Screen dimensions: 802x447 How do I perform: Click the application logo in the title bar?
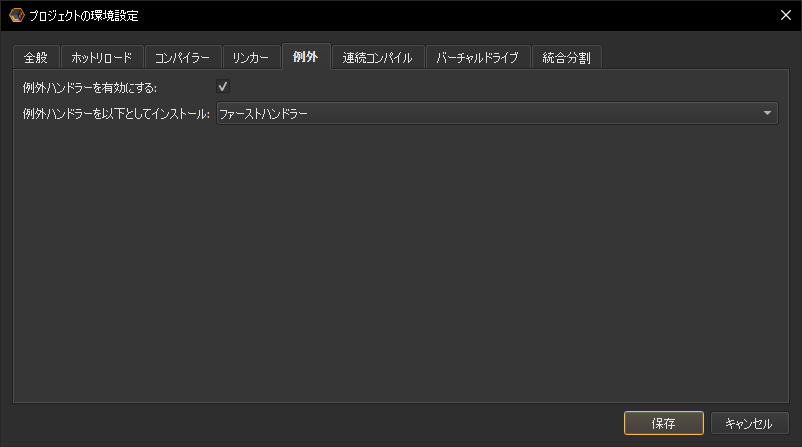coord(16,15)
